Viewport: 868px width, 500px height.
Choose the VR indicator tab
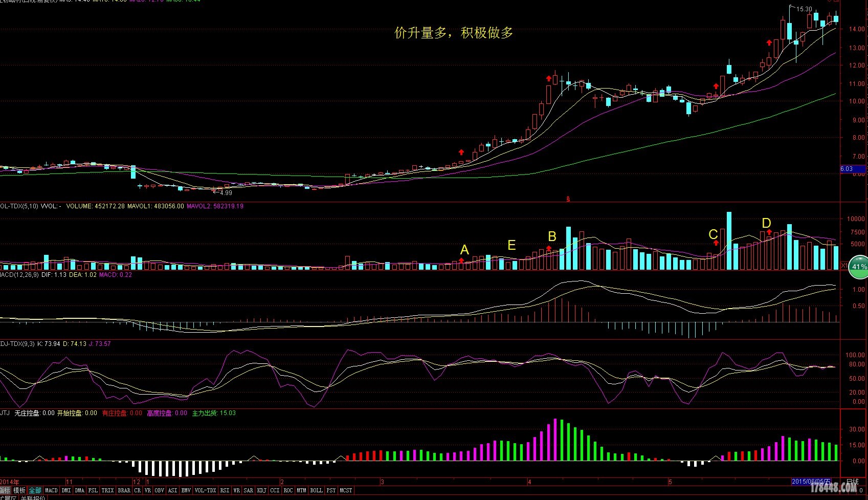tap(148, 490)
